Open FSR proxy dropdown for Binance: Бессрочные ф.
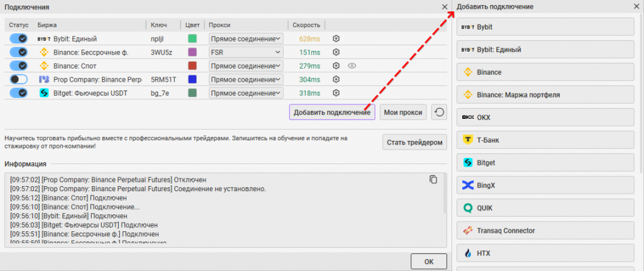This screenshot has height=271, width=644. [x=246, y=52]
